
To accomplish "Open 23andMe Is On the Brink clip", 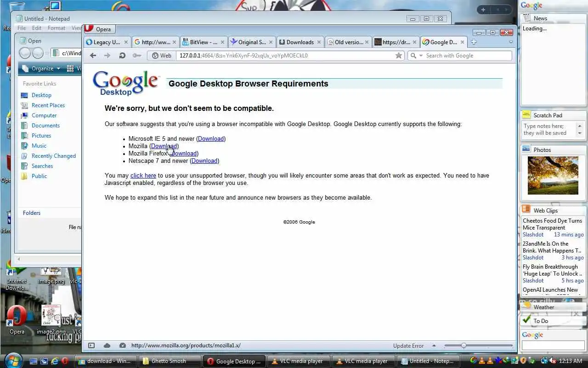I will pyautogui.click(x=553, y=247).
